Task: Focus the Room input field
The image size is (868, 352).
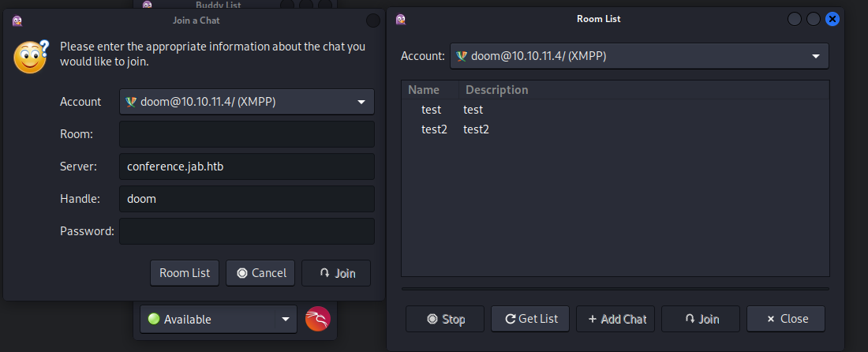Action: 246,134
